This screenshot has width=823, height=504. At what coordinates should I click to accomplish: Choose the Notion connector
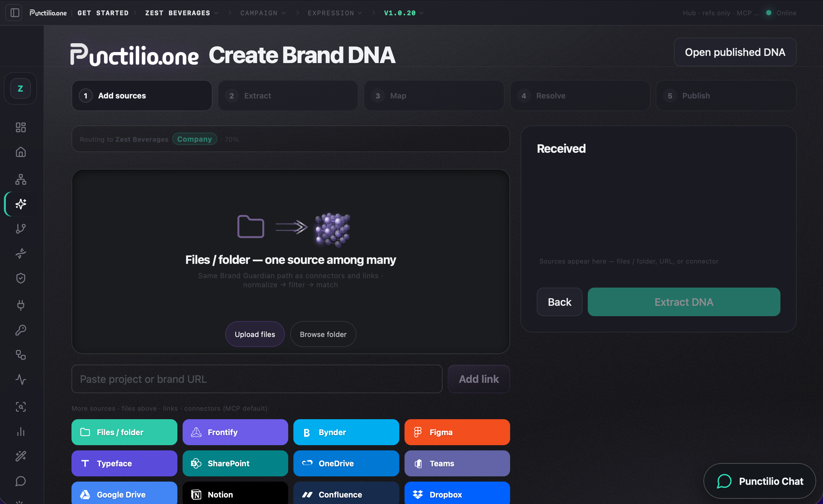coord(235,493)
